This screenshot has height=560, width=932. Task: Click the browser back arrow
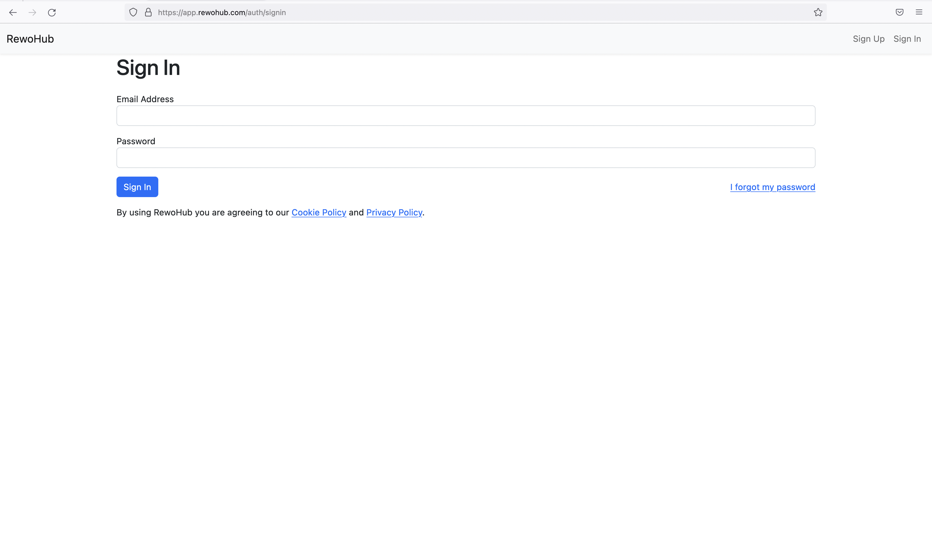click(x=13, y=12)
